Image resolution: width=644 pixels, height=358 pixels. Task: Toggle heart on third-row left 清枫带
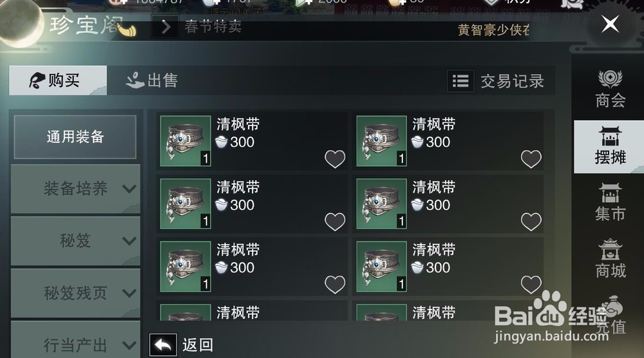(x=335, y=285)
